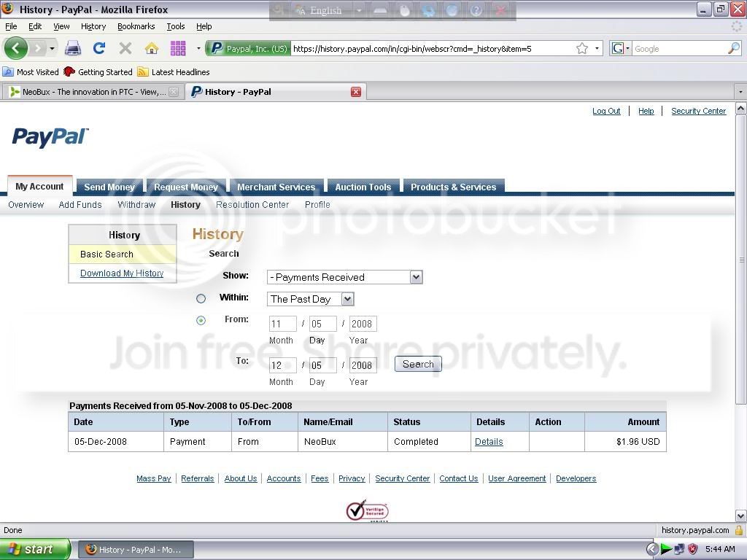This screenshot has width=747, height=560.
Task: Open the Tools menu
Action: [x=176, y=26]
